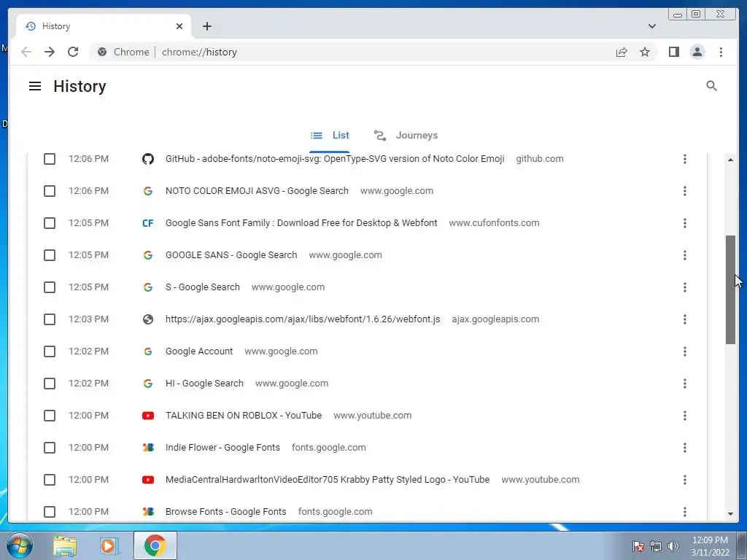Tick checkbox for Google Account entry
The height and width of the screenshot is (560, 747).
click(50, 351)
